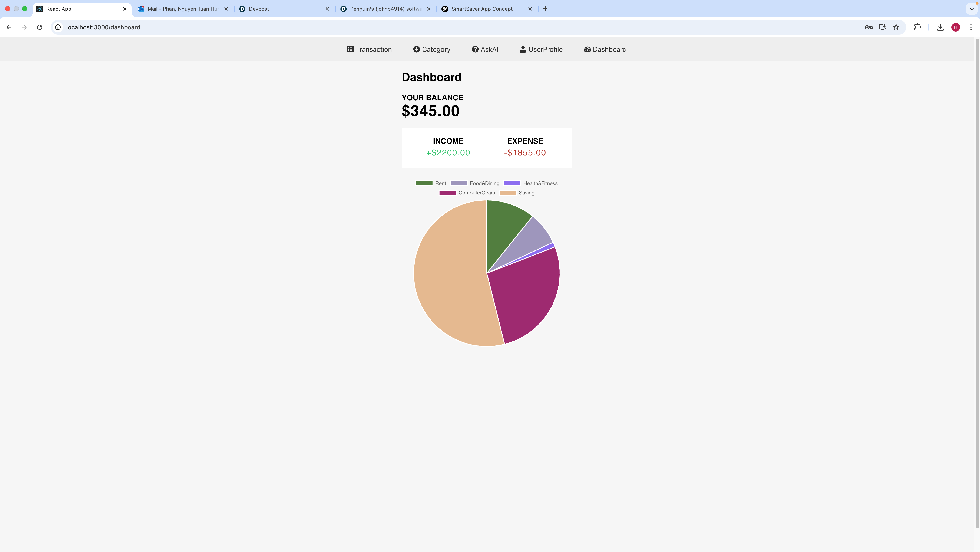
Task: Click the Transaction list icon in navbar
Action: [350, 49]
